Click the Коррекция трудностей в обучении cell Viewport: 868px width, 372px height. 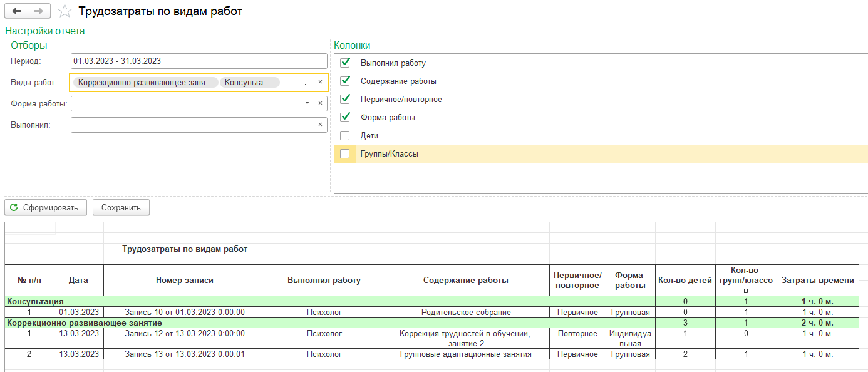click(x=466, y=338)
